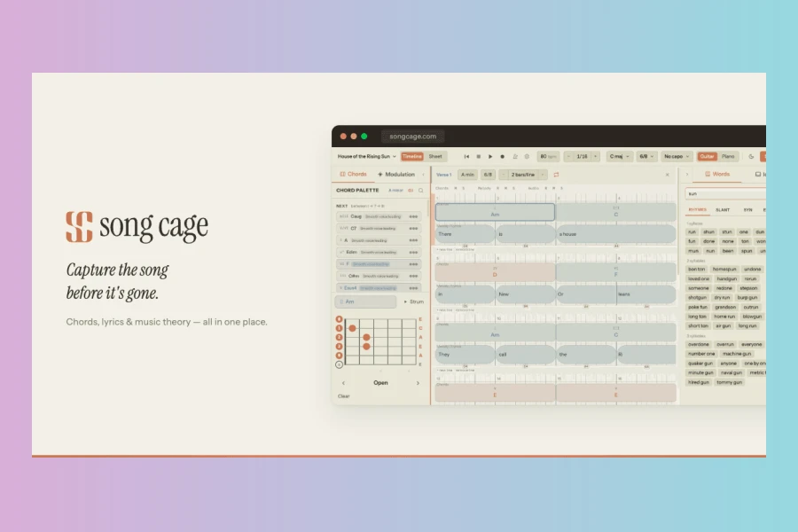Stop playback in the transport
The height and width of the screenshot is (532, 798).
[479, 156]
